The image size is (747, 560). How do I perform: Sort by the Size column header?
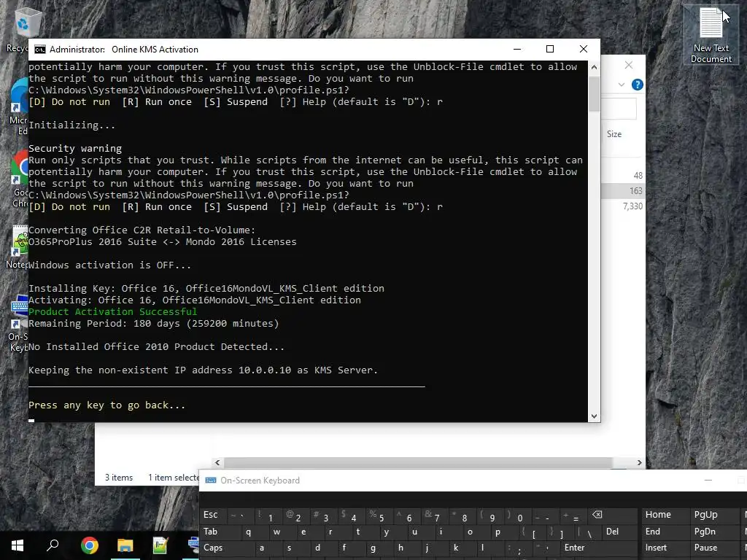[614, 134]
